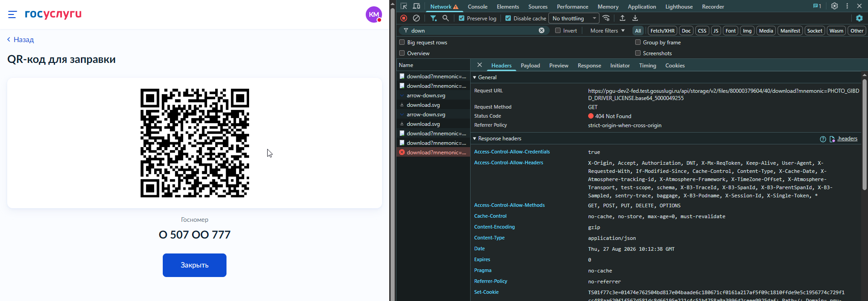This screenshot has width=868, height=301.
Task: Open the Response tab of the request
Action: pos(590,65)
